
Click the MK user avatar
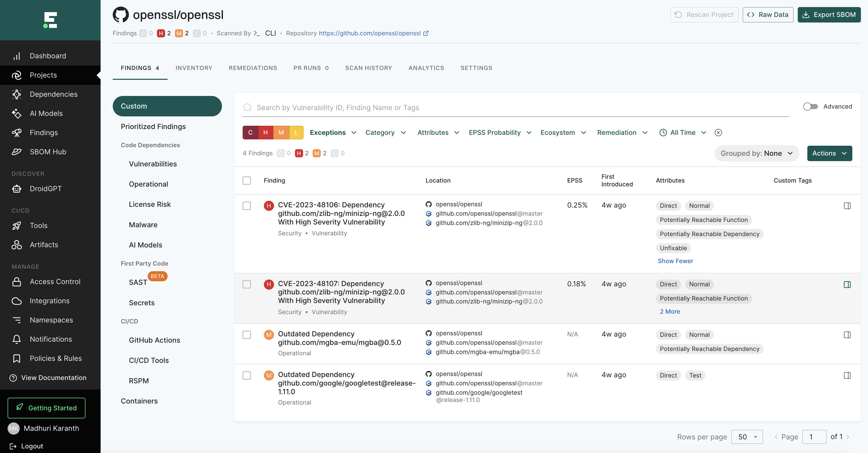point(14,429)
